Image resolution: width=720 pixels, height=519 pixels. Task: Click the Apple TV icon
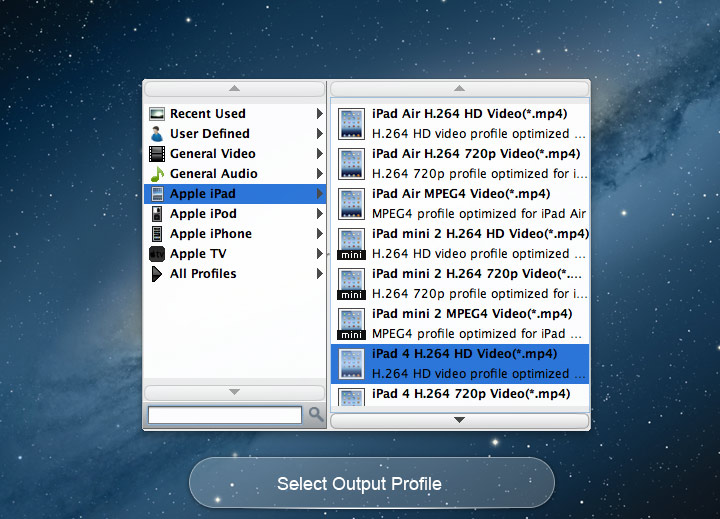(157, 254)
